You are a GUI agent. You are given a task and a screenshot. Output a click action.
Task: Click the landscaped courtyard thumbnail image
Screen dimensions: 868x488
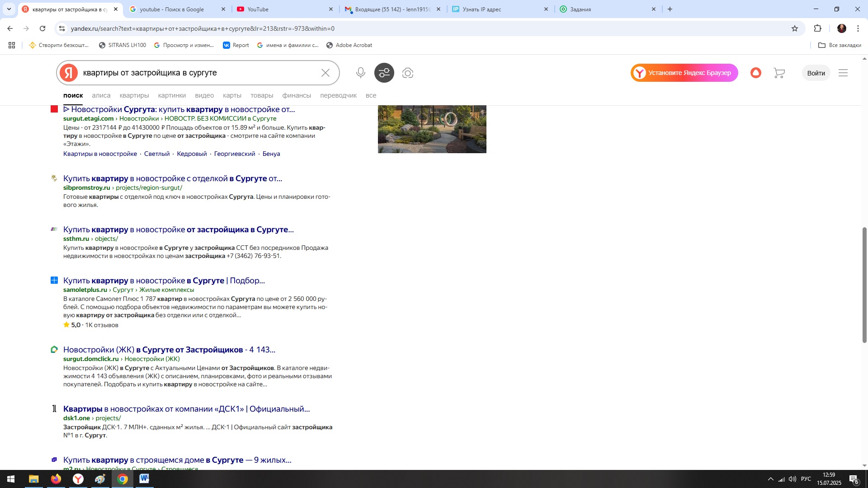(x=432, y=129)
